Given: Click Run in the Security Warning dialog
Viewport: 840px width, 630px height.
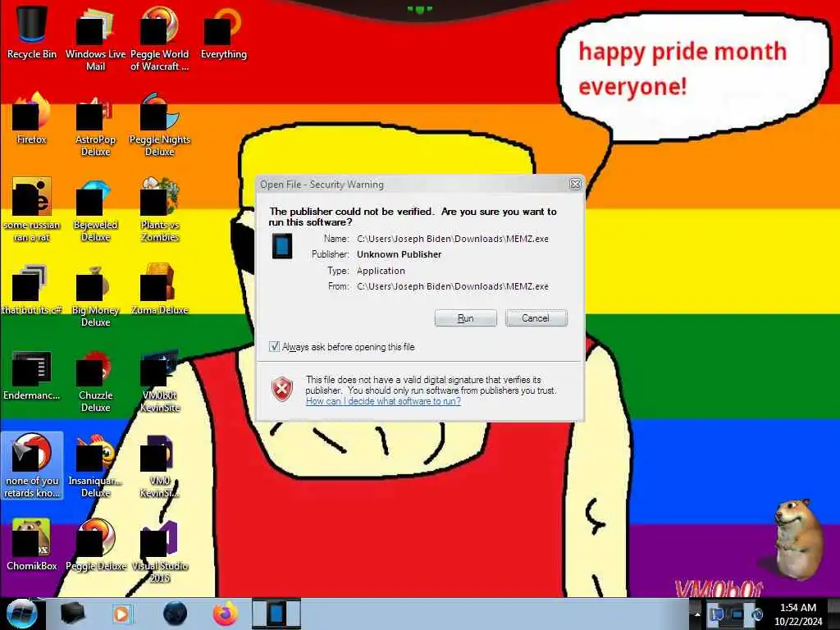Looking at the screenshot, I should (466, 318).
